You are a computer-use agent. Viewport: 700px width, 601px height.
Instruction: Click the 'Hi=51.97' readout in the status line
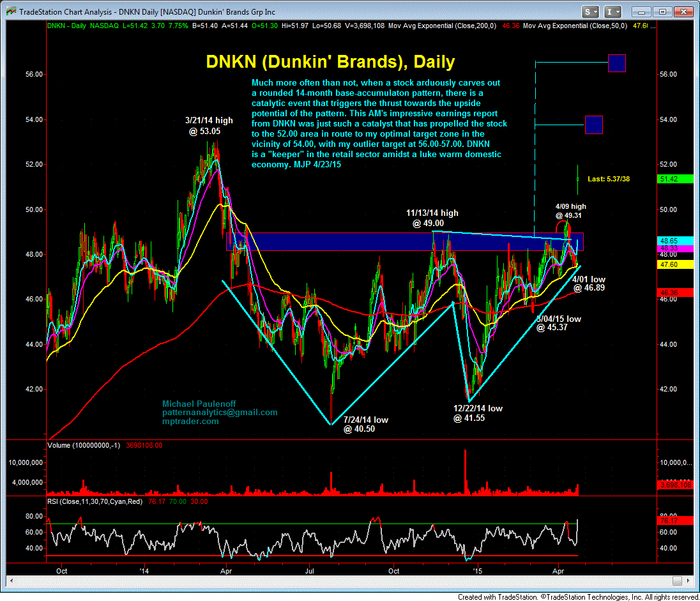[294, 26]
